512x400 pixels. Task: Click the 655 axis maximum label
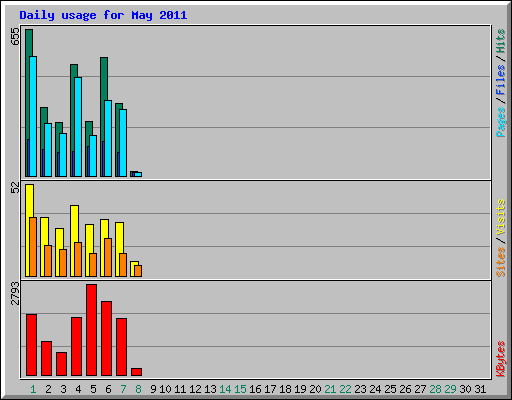(15, 37)
